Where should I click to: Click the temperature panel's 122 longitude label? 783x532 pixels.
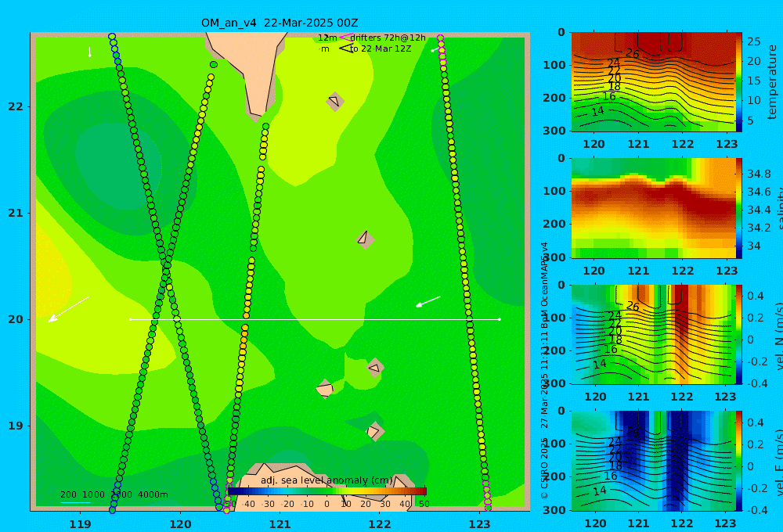(682, 144)
